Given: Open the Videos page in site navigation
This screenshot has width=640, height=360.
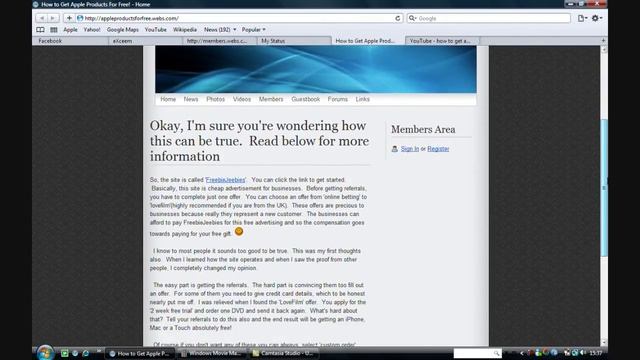Looking at the screenshot, I should coord(242,99).
